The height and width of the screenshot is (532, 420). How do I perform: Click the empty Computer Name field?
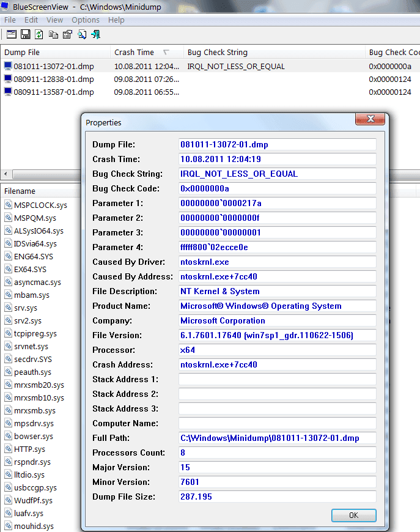(277, 423)
